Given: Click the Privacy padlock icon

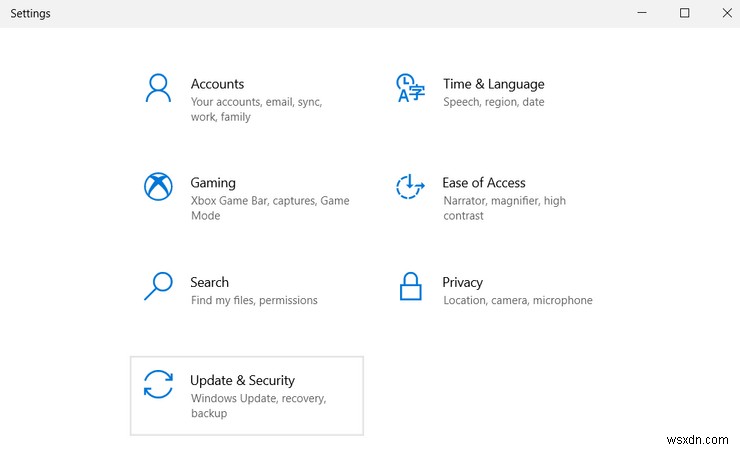Looking at the screenshot, I should [x=410, y=286].
